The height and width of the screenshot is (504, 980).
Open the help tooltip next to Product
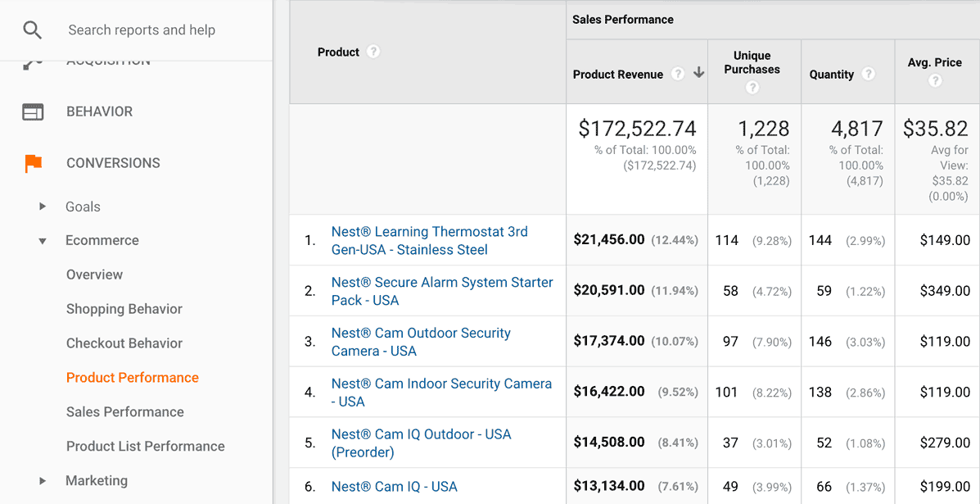point(373,51)
